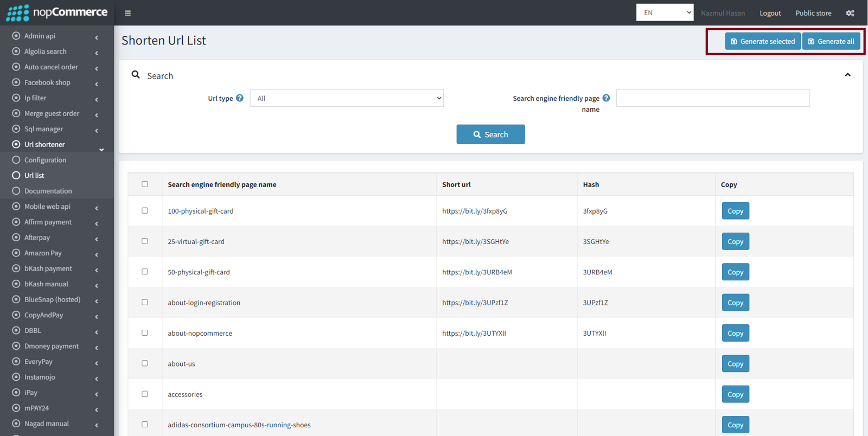Select the 25-virtual-gift-card row checkbox
Image resolution: width=868 pixels, height=436 pixels.
[x=145, y=241]
